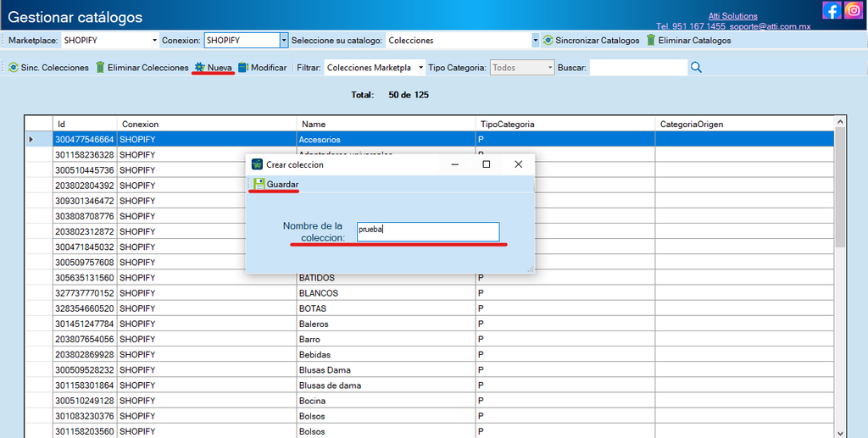Screen dimensions: 868x438
Task: Click the Nueva gear icon
Action: tap(200, 68)
